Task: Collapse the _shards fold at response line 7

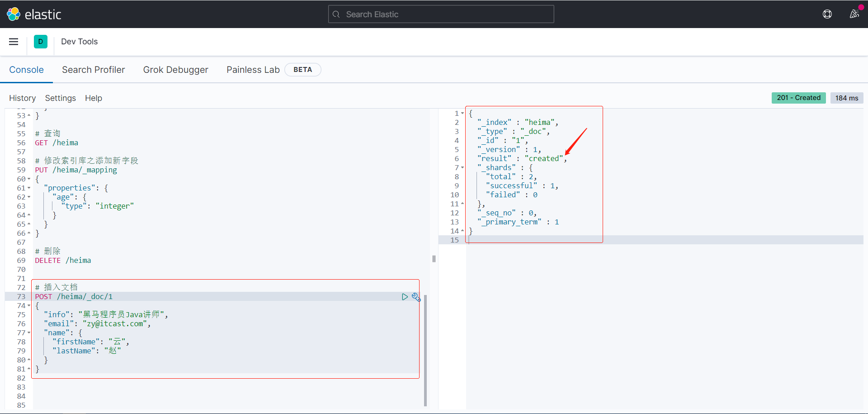Action: click(x=462, y=168)
